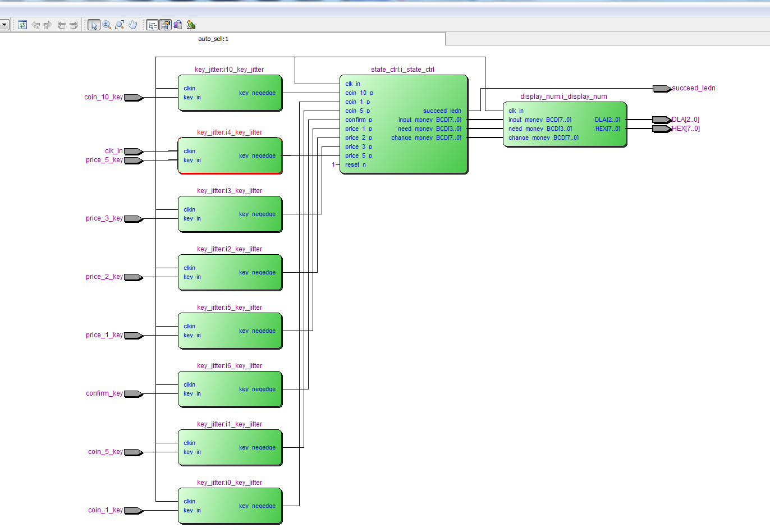Select the price_2_key input pin
This screenshot has height=532, width=770.
[134, 277]
